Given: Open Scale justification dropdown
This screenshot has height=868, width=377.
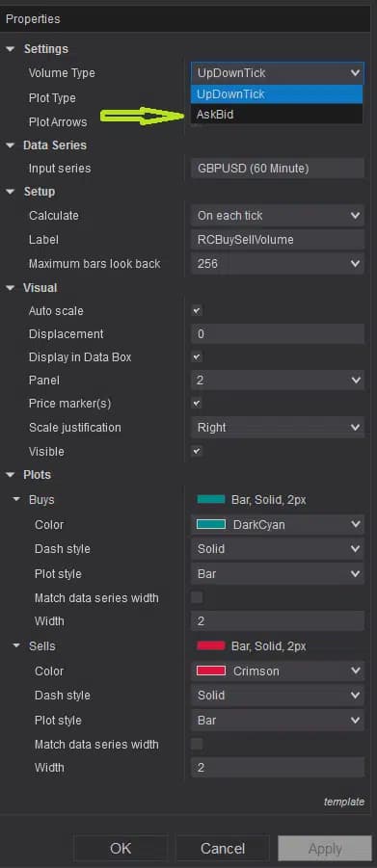Looking at the screenshot, I should point(278,428).
